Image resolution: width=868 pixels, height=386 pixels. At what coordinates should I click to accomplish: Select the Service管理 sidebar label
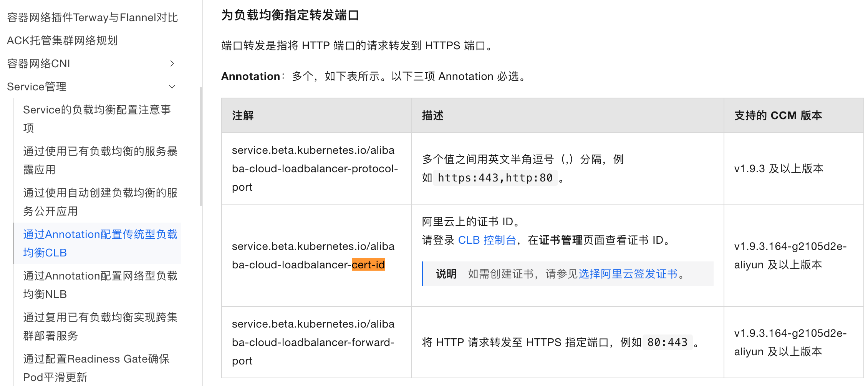pos(36,87)
